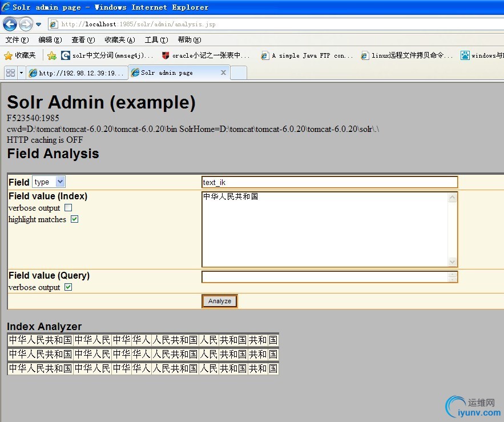Click the Internet Explorer title bar icon
504x422 pixels.
pyautogui.click(x=6, y=7)
